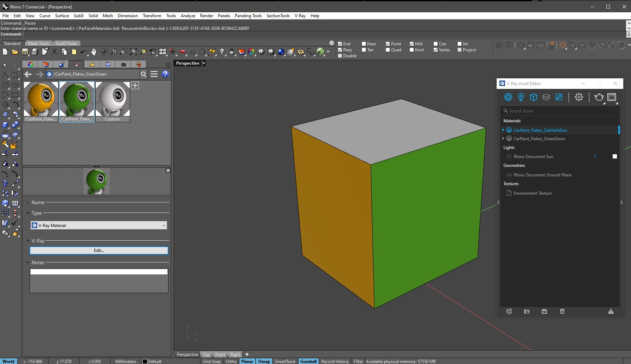Open V-Ray Settings gear in Asset Editor
This screenshot has height=364, width=631.
pyautogui.click(x=579, y=97)
